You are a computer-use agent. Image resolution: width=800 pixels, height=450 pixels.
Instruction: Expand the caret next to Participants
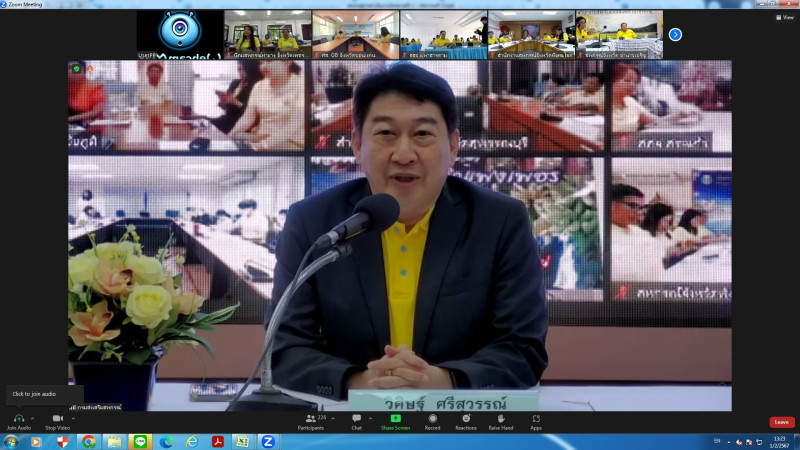[333, 418]
